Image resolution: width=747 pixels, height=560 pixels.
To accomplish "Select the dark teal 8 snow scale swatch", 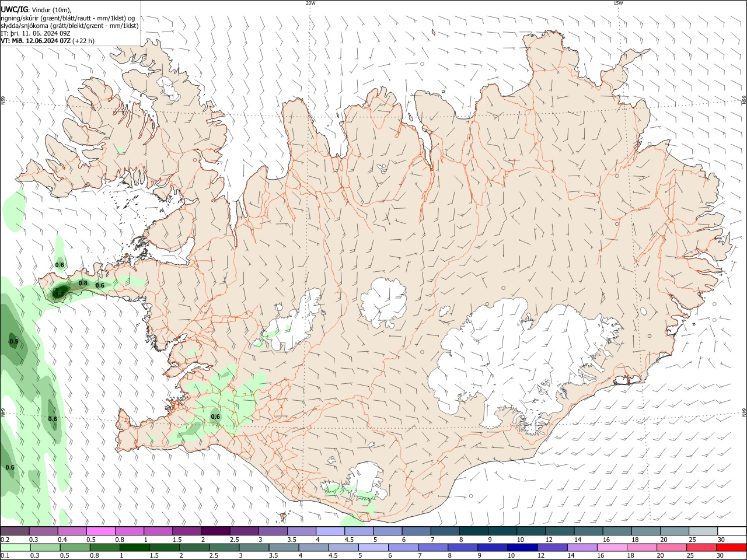I will [473, 531].
